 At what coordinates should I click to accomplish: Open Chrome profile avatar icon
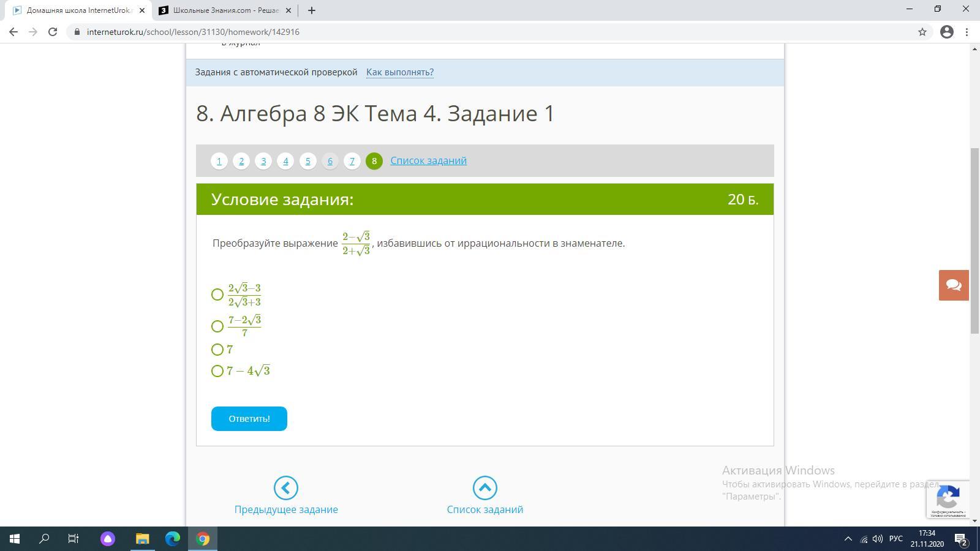click(x=946, y=32)
